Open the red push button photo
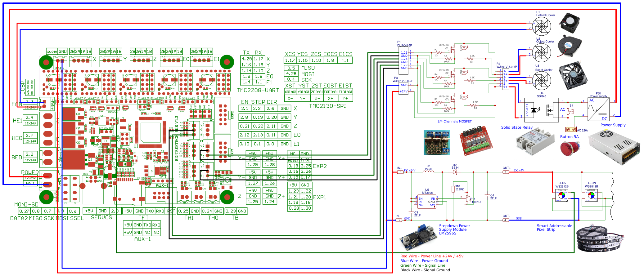 [570, 149]
